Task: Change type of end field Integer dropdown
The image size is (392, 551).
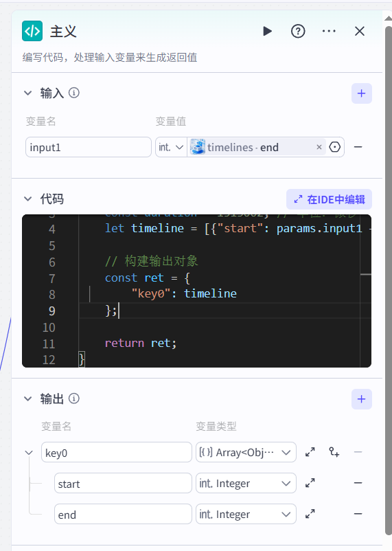Action: 246,514
